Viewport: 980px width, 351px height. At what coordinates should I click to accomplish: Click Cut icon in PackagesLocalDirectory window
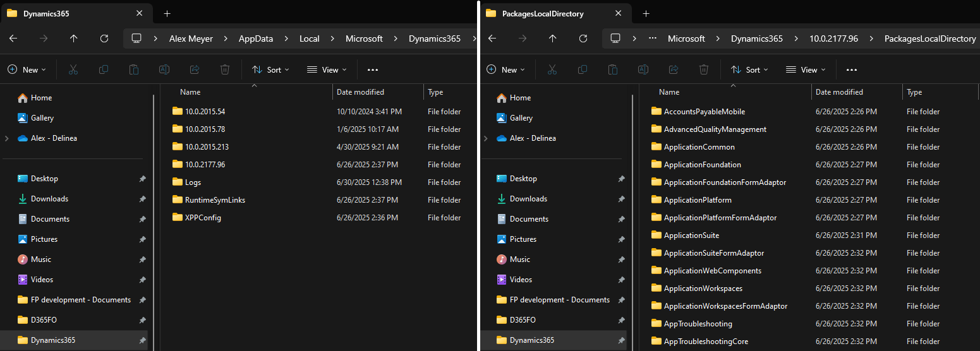tap(552, 70)
